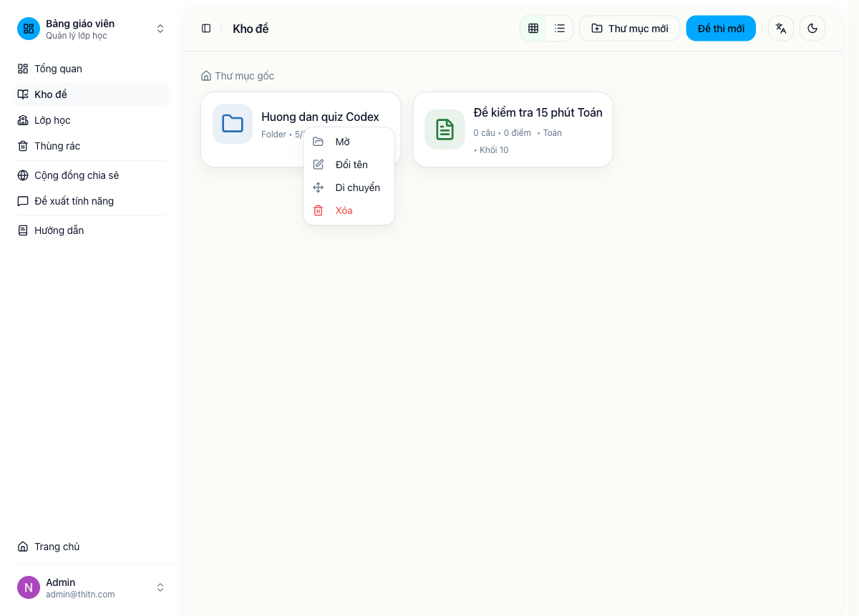Image resolution: width=859 pixels, height=616 pixels.
Task: Click admin@thitn.com email text
Action: (80, 595)
